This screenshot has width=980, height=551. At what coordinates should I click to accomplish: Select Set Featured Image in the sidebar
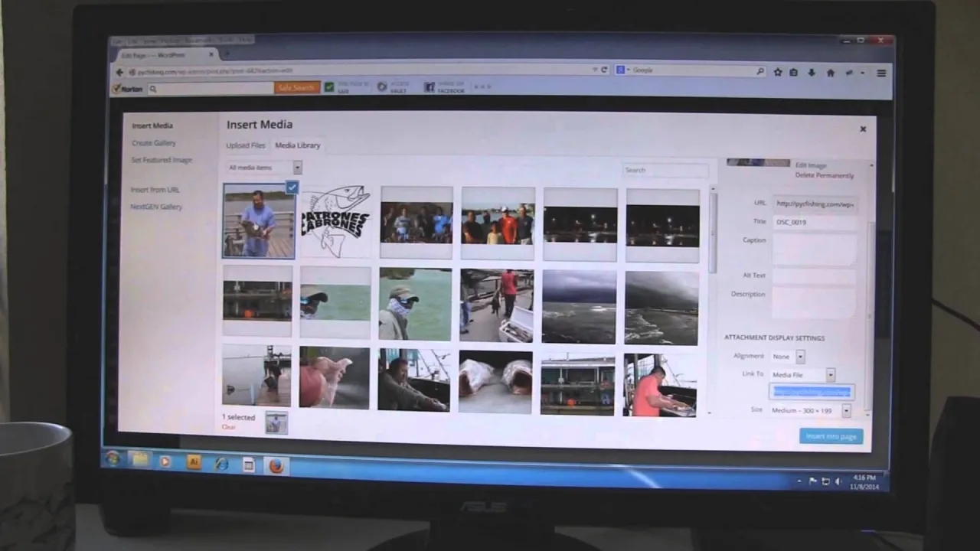coord(162,160)
